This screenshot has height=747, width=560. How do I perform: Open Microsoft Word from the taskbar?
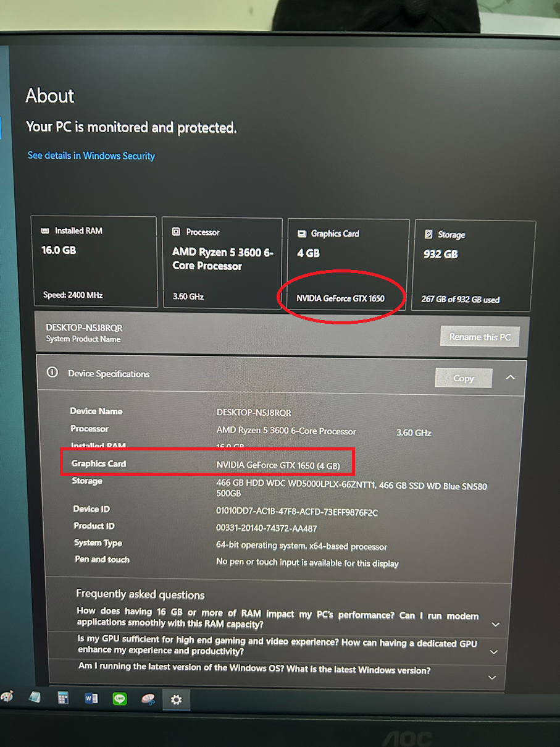click(91, 699)
